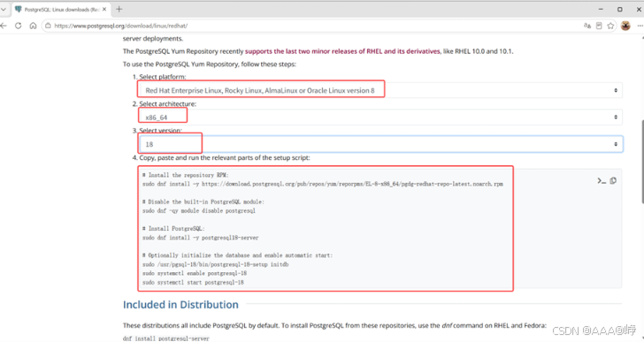Viewport: 644px width, 342px height.
Task: Click the vertical page scrollbar thumb
Action: 642,161
